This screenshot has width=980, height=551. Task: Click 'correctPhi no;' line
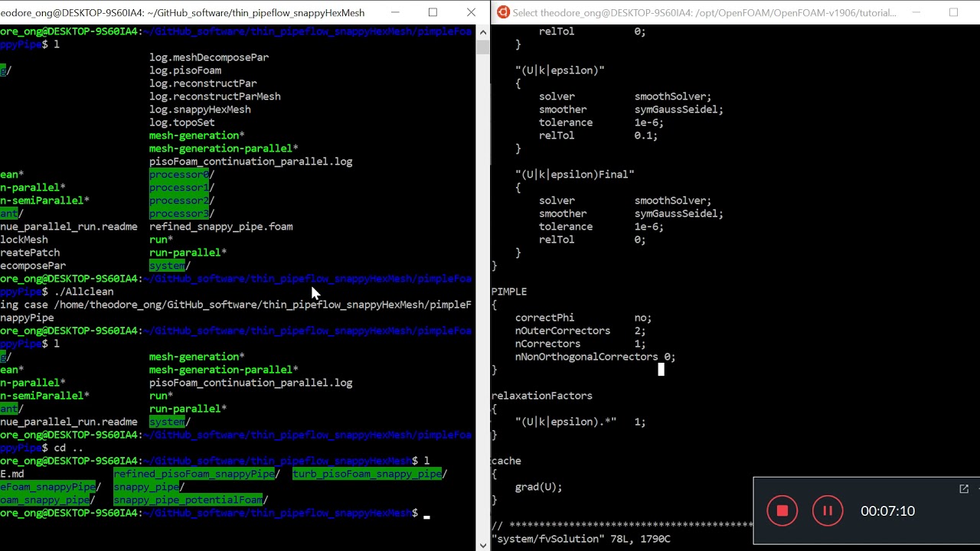[583, 318]
